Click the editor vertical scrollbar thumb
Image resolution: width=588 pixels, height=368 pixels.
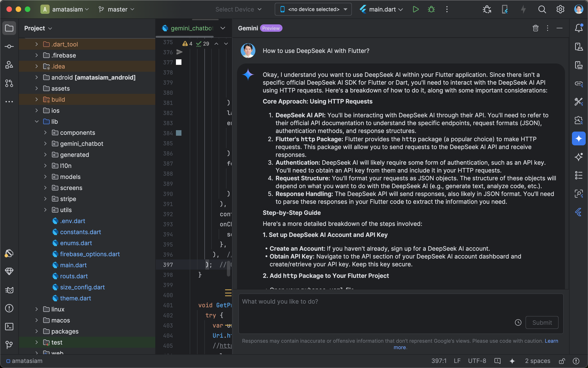(x=228, y=268)
